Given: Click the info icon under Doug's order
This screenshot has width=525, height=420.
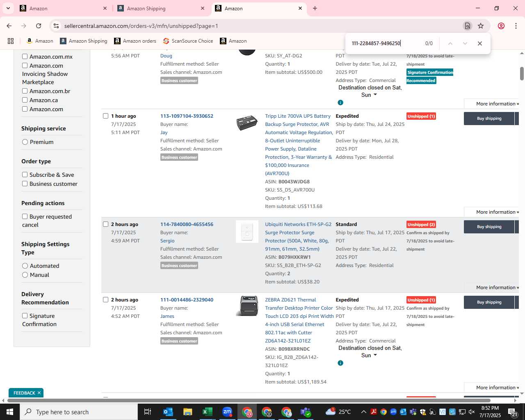Looking at the screenshot, I should click(340, 103).
